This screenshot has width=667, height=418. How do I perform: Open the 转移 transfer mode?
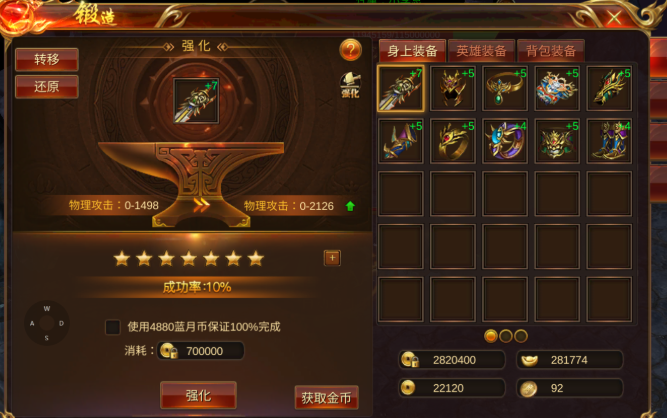[47, 59]
